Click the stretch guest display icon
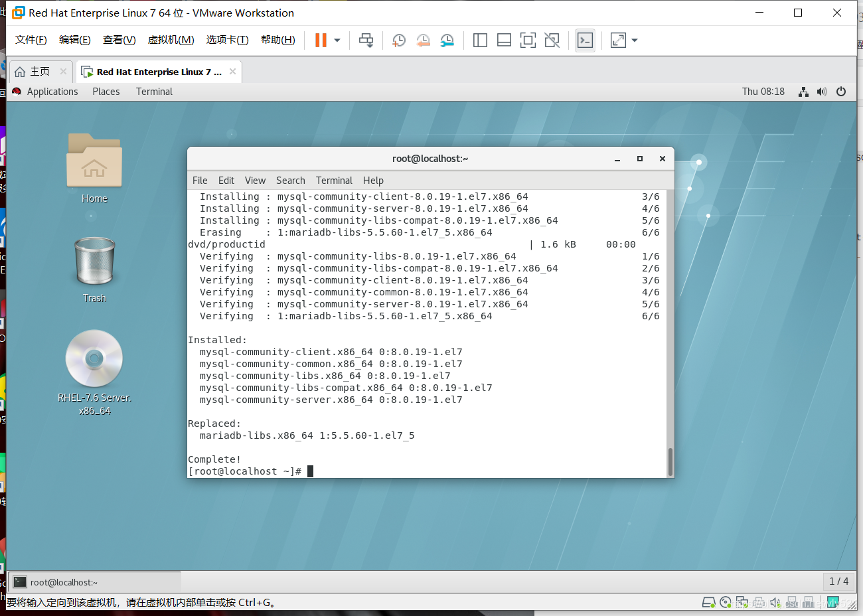The width and height of the screenshot is (863, 616). coord(618,40)
